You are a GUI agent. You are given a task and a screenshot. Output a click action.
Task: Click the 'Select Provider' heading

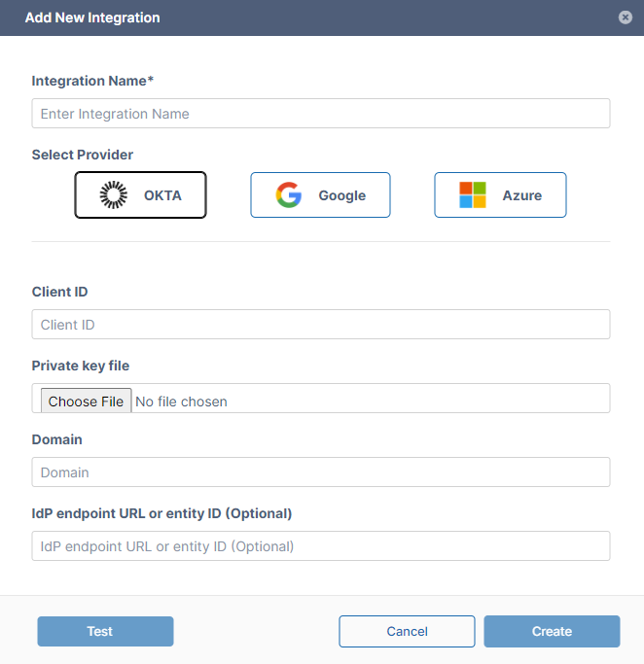point(83,155)
